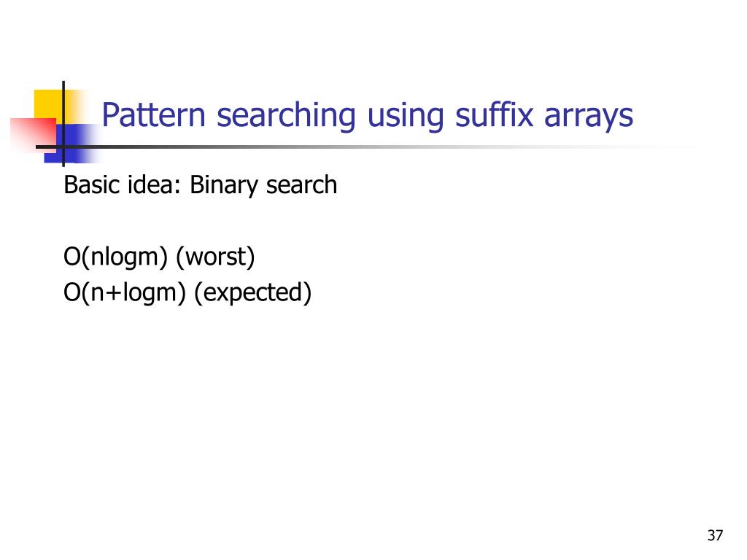Click the yellow square decoration

50,106
